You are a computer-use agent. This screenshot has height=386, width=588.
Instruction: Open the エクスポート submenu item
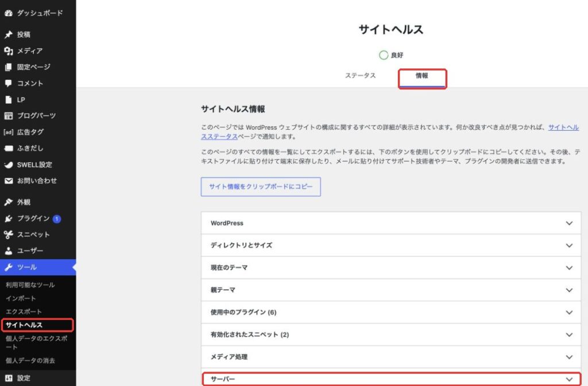pyautogui.click(x=24, y=311)
